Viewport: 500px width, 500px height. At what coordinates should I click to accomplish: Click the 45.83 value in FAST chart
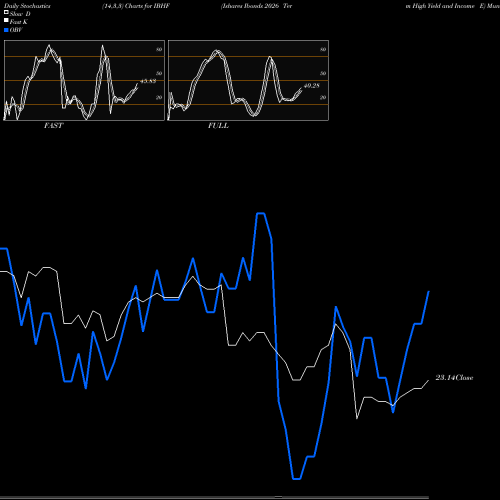click(x=148, y=81)
